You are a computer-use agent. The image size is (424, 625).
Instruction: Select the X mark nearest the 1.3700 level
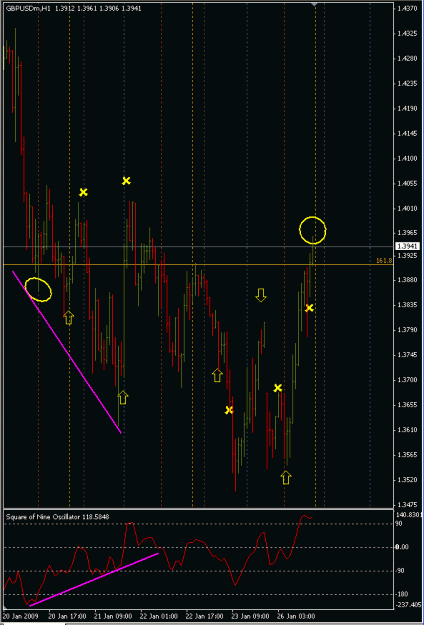tap(278, 387)
